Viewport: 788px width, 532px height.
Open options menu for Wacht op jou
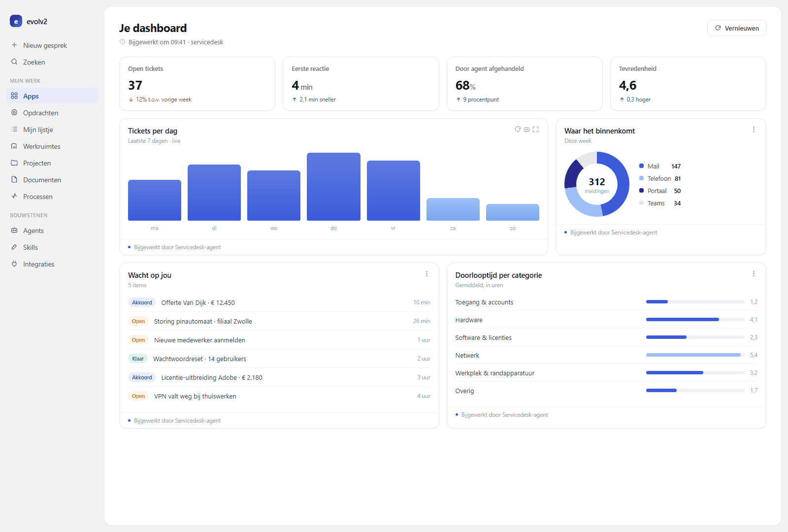click(x=427, y=274)
